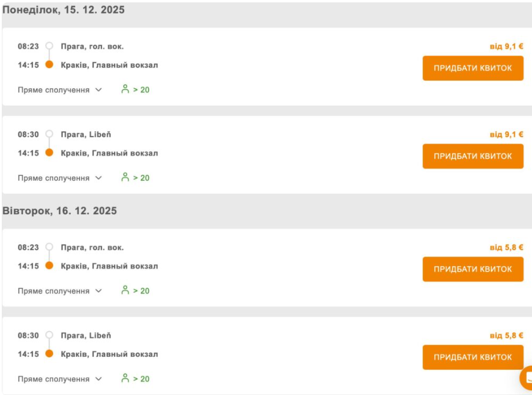This screenshot has width=532, height=395.
Task: Click person icon on Tuesday Прага, Libeň connection
Action: click(x=125, y=378)
